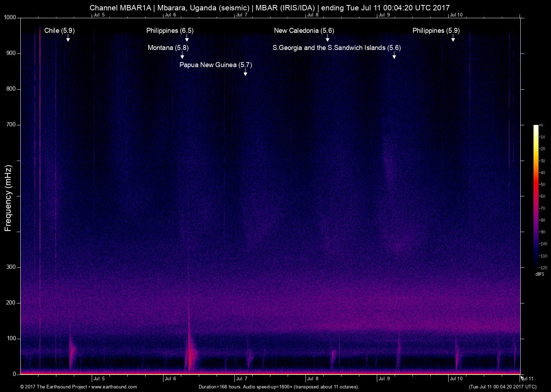
Task: Click the Jul 10 marker on top axis
Action: [x=456, y=15]
